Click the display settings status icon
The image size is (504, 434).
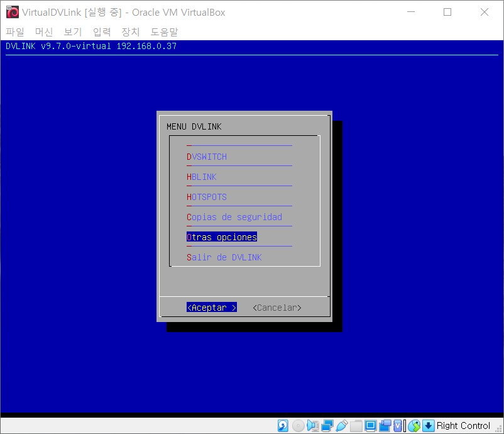point(370,426)
